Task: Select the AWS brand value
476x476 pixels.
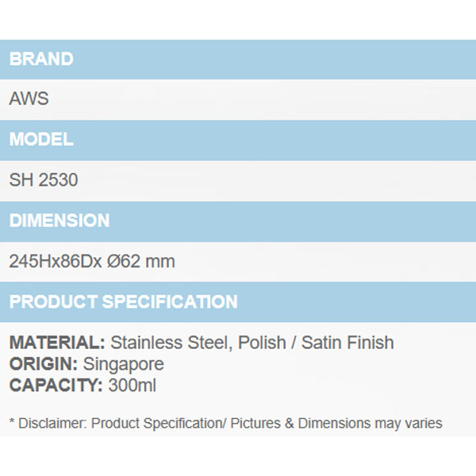Action: click(29, 100)
